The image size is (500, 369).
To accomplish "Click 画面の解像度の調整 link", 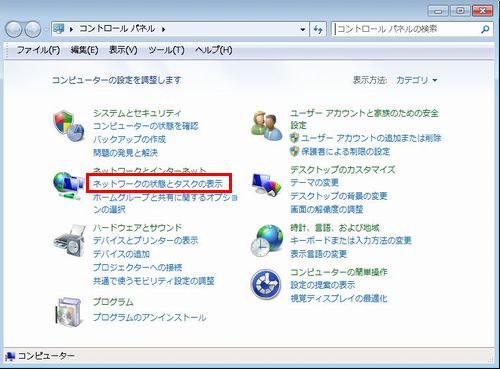I will [326, 209].
